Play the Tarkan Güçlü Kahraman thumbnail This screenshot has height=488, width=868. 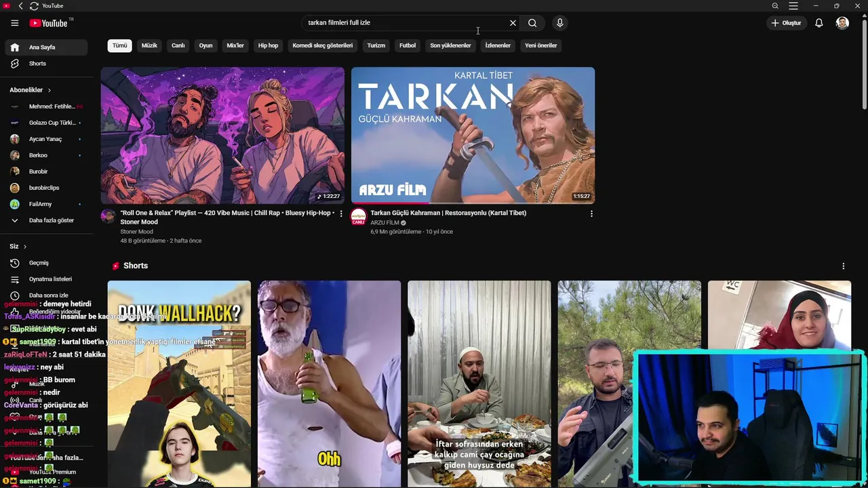pos(473,135)
